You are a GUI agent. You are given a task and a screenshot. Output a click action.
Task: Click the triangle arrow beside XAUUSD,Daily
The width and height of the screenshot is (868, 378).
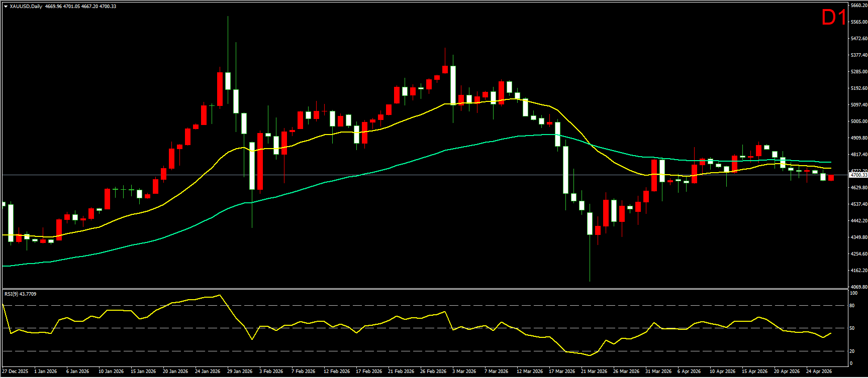point(6,7)
